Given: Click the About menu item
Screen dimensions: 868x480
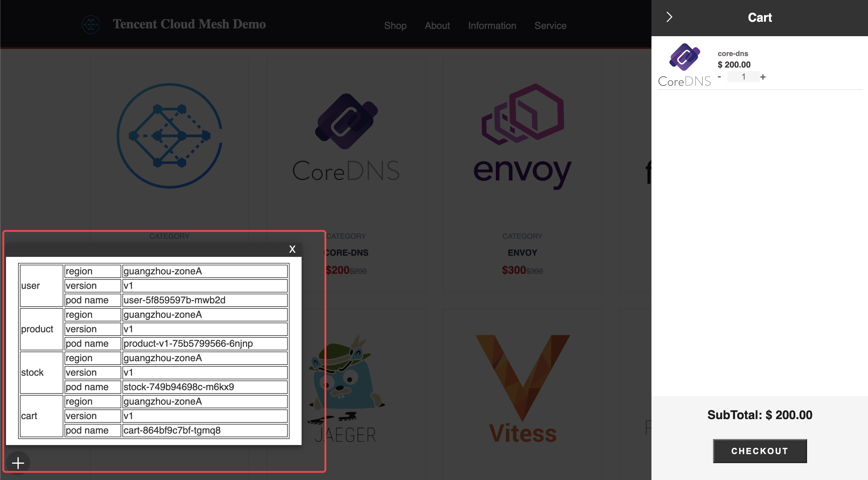Looking at the screenshot, I should (x=438, y=25).
